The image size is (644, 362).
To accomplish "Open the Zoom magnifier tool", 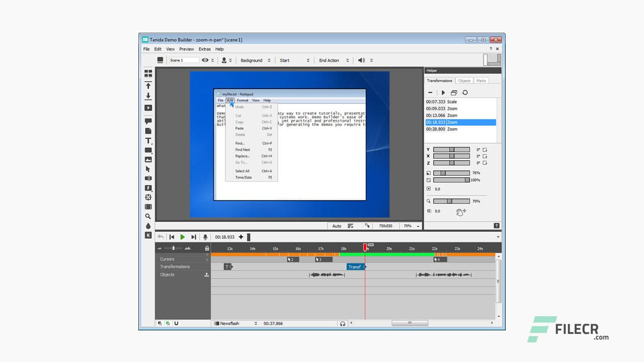I will click(x=148, y=216).
